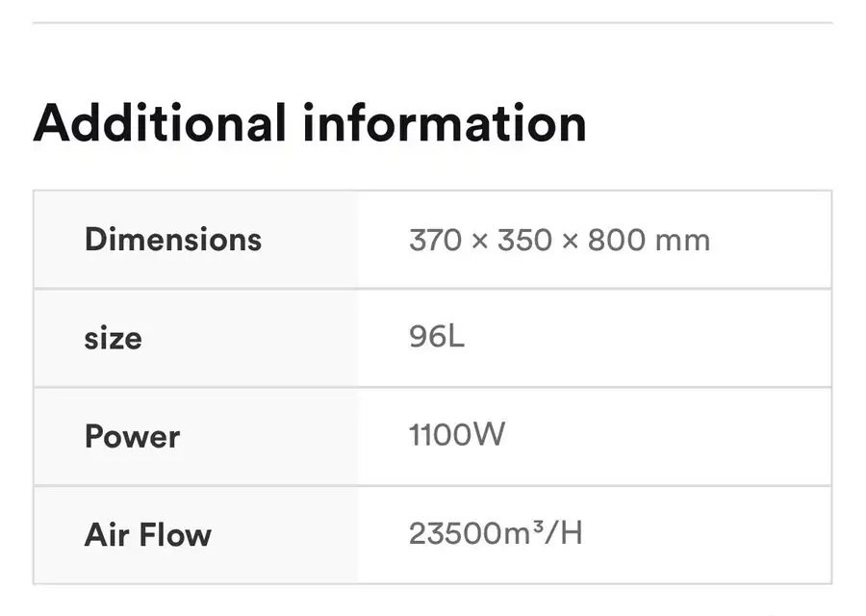Screen dimensions: 866x616
Task: Click the word information in the heading
Action: pos(444,123)
